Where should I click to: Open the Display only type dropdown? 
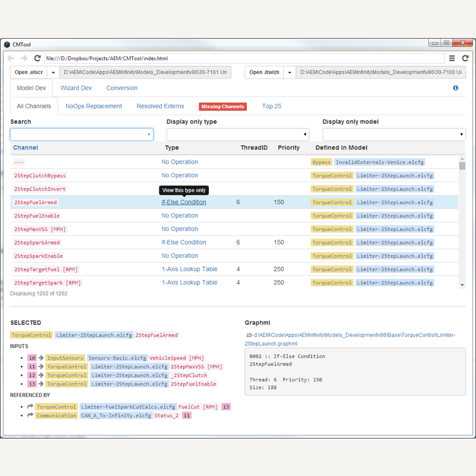pos(237,135)
